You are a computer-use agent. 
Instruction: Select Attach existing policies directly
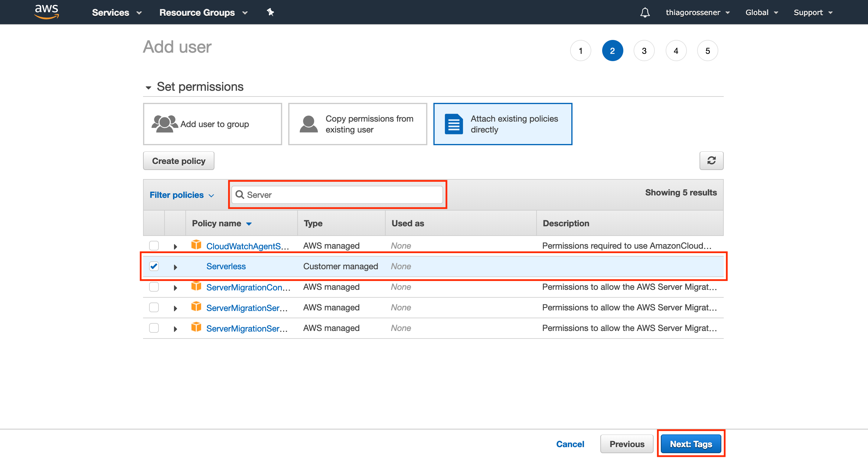[502, 124]
